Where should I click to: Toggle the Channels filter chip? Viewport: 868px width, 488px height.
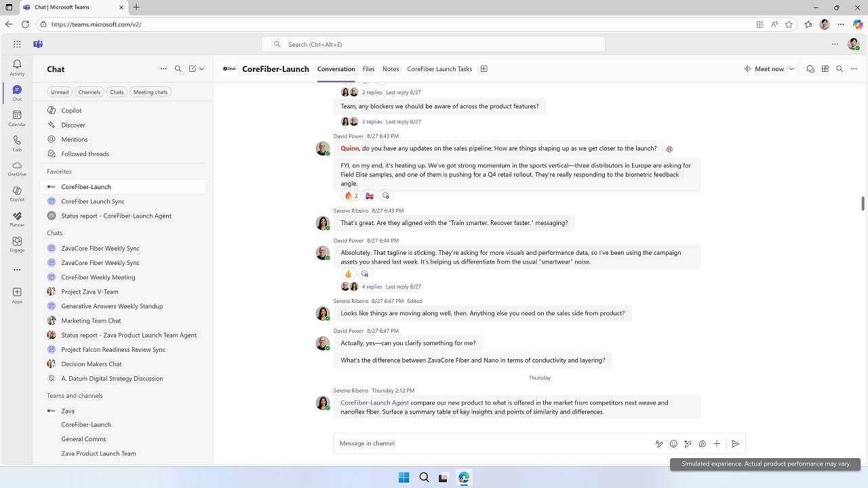coord(89,92)
